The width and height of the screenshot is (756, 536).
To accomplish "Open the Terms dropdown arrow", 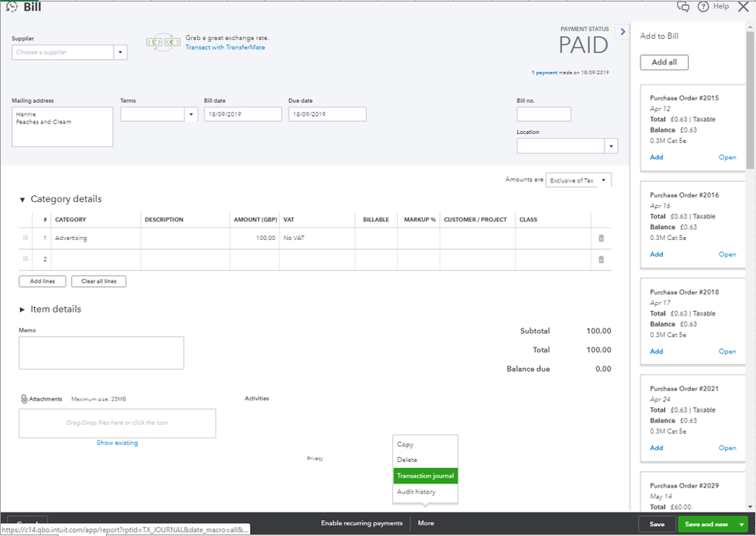I will [x=191, y=114].
